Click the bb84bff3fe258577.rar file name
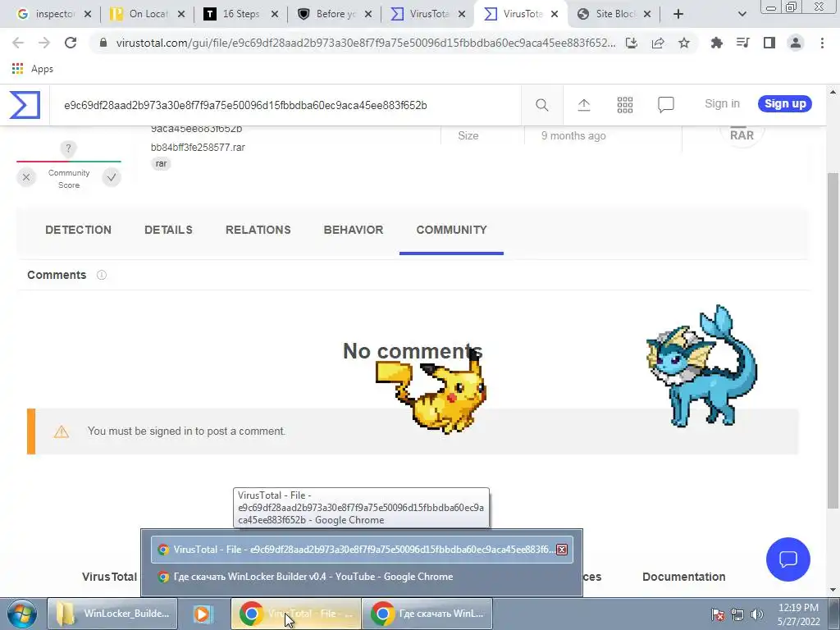Image resolution: width=840 pixels, height=630 pixels. (198, 148)
